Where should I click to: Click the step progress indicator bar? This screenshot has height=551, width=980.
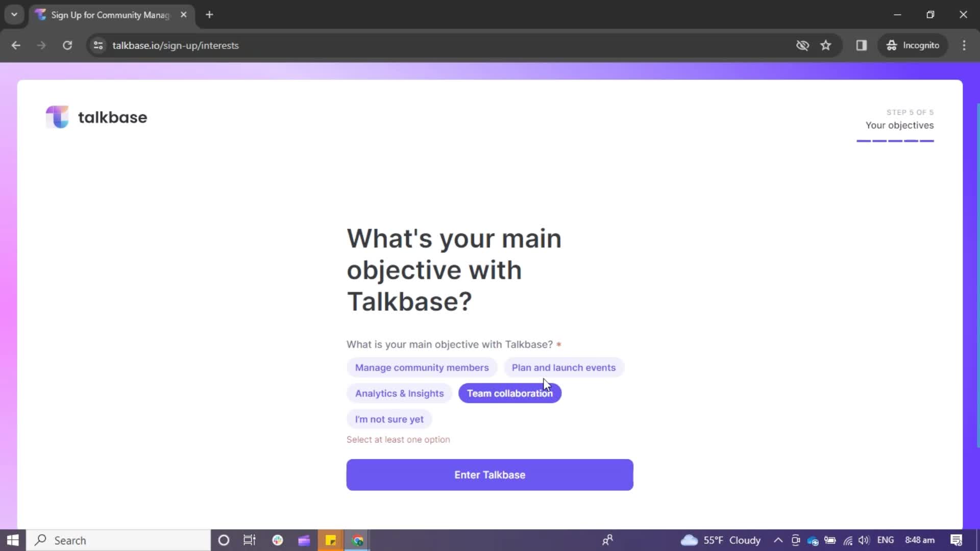[895, 141]
